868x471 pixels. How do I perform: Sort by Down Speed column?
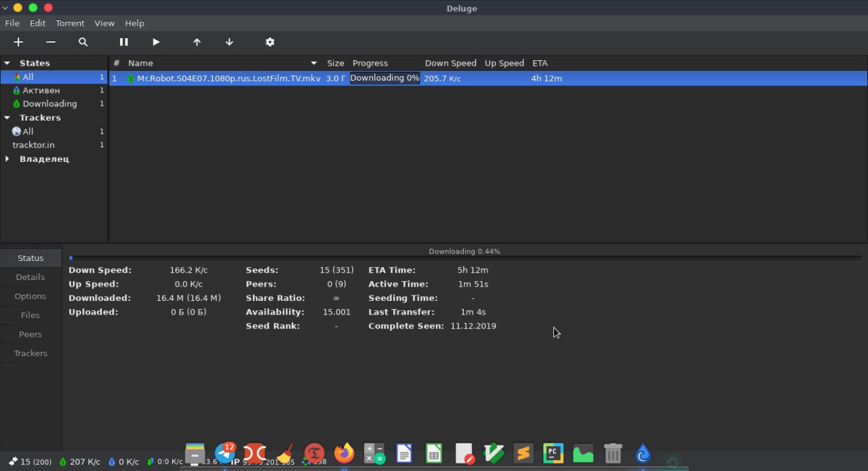pyautogui.click(x=451, y=63)
